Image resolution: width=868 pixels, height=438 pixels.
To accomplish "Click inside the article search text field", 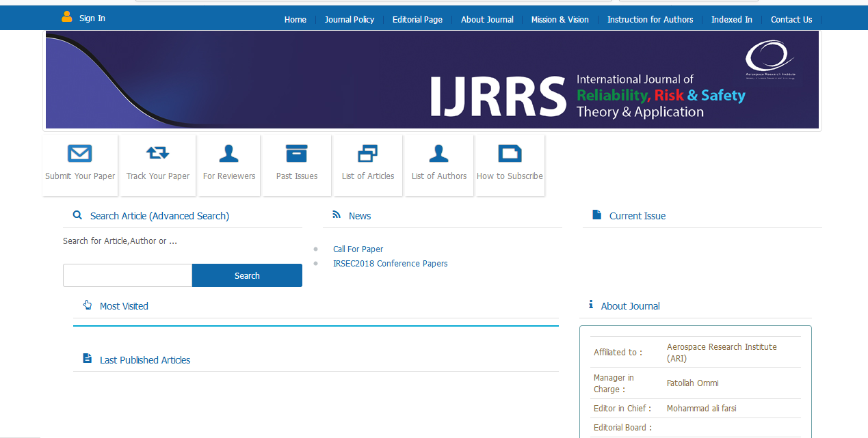I will pos(127,275).
